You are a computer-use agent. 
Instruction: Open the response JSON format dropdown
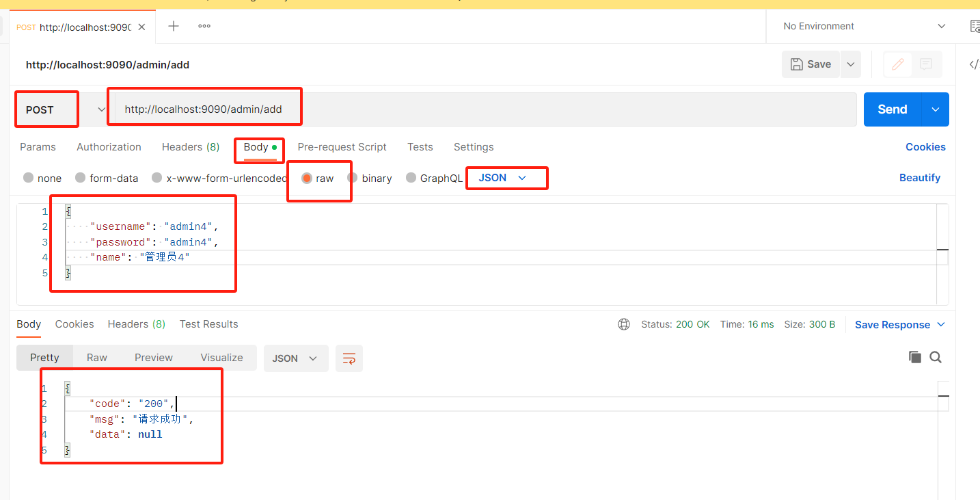296,358
